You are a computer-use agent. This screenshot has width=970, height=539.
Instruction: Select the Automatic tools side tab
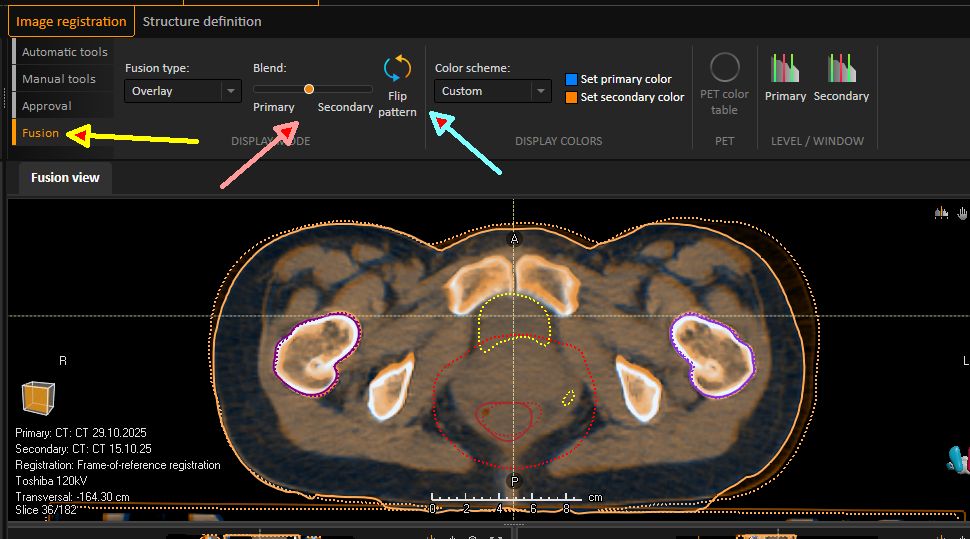(64, 52)
